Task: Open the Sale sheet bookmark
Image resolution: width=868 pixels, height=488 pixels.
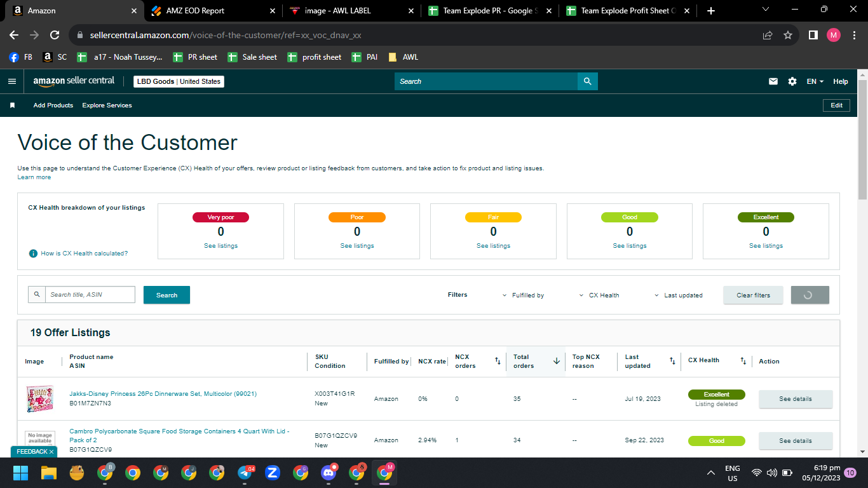Action: [x=252, y=57]
